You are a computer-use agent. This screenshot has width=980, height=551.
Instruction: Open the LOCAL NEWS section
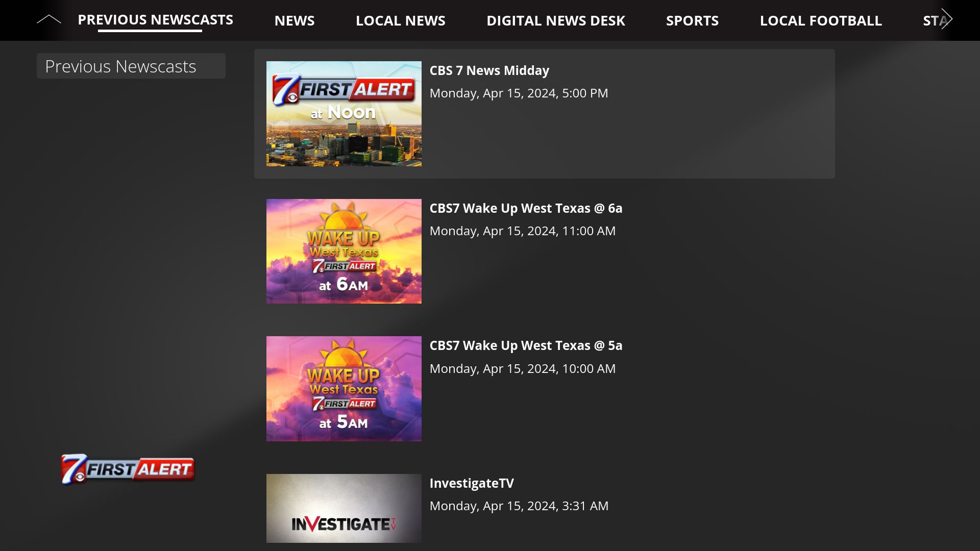pos(401,20)
